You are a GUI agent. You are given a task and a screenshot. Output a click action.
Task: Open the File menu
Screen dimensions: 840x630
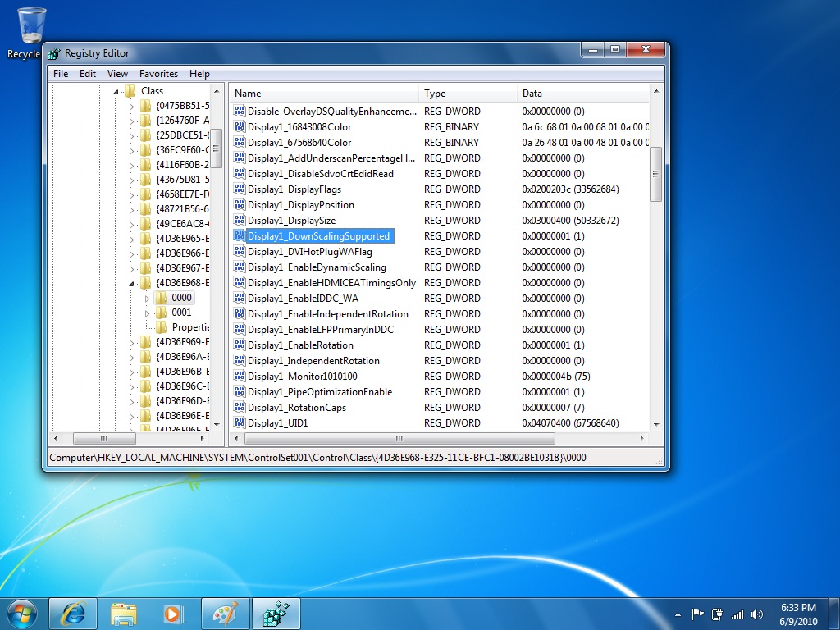click(x=61, y=74)
